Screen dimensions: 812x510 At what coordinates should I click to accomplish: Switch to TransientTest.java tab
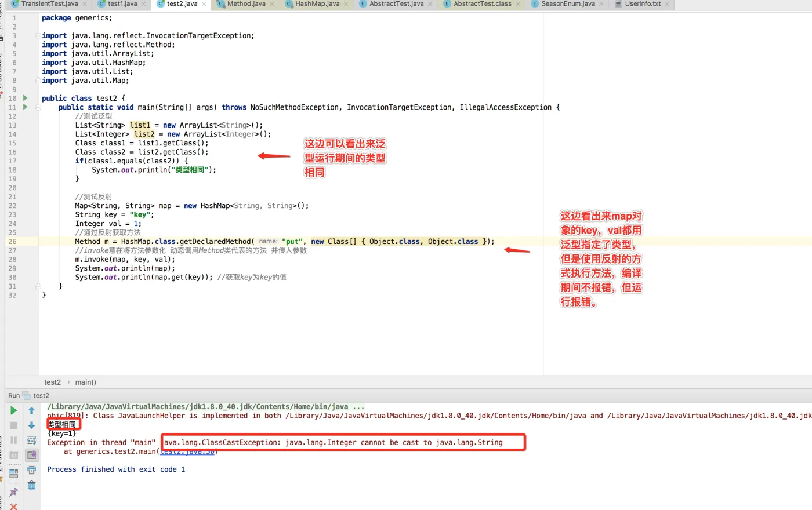pyautogui.click(x=49, y=3)
